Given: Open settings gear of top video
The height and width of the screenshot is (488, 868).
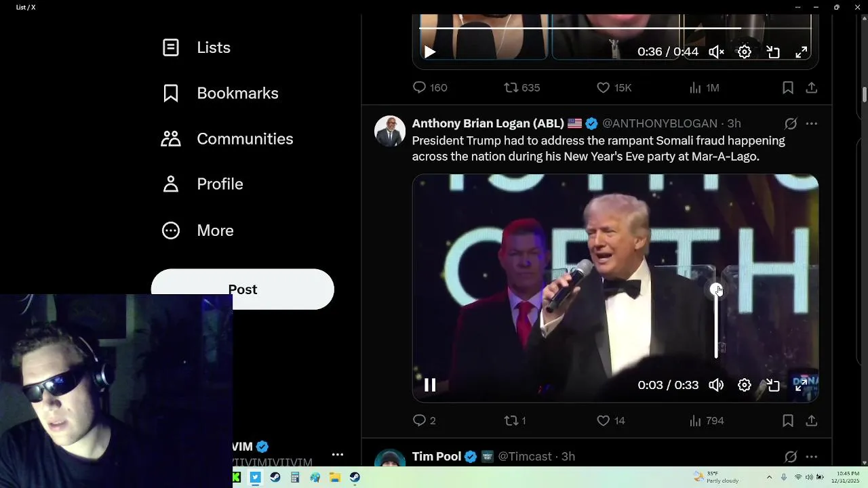Looking at the screenshot, I should pyautogui.click(x=745, y=52).
